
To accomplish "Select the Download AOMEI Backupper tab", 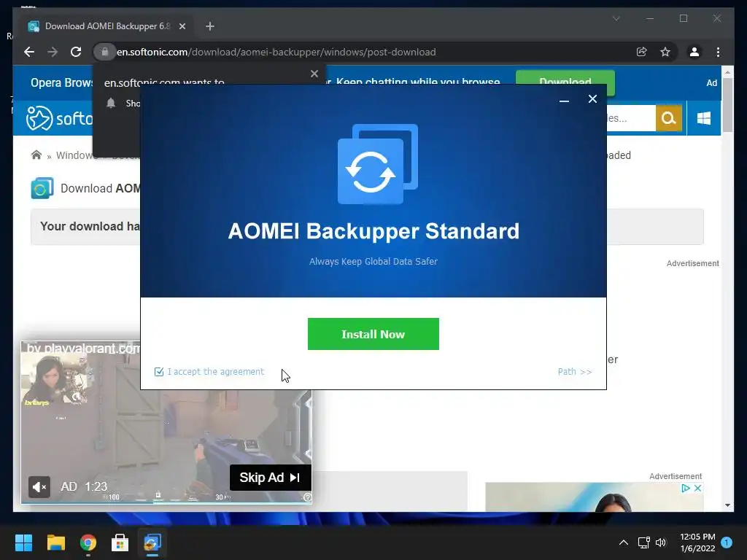I will [x=107, y=26].
